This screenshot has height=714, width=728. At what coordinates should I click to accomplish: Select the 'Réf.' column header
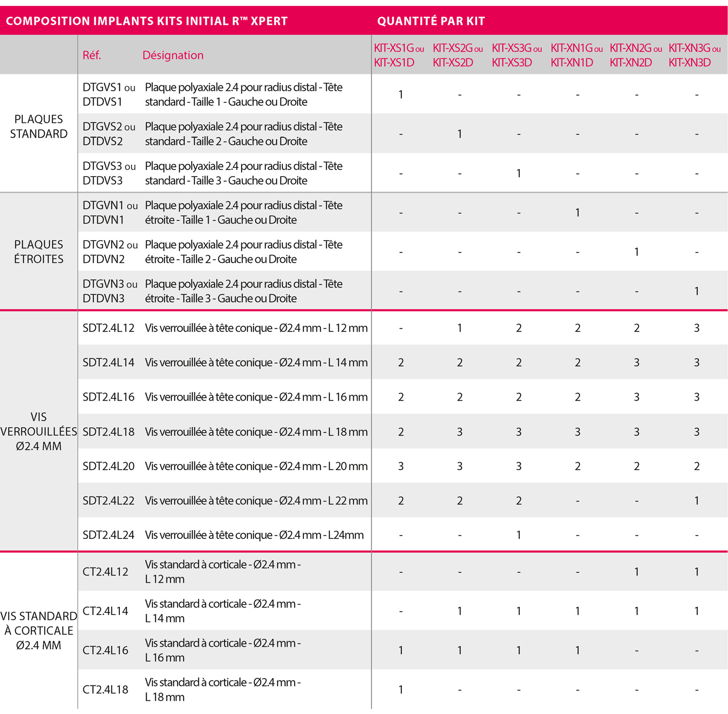point(92,55)
